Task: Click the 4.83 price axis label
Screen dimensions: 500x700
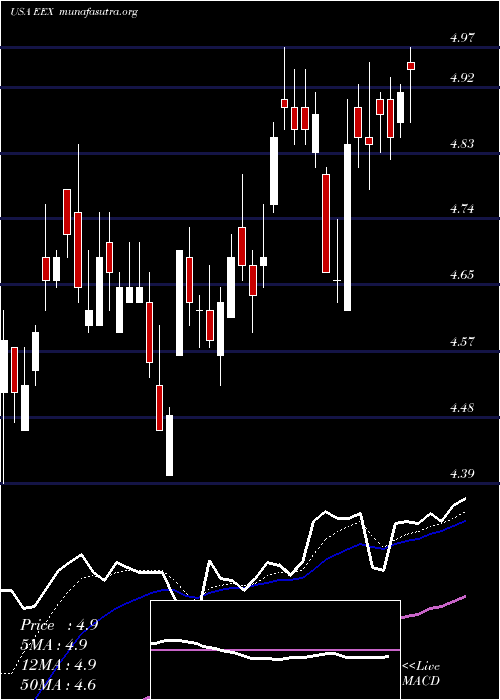Action: 462,143
